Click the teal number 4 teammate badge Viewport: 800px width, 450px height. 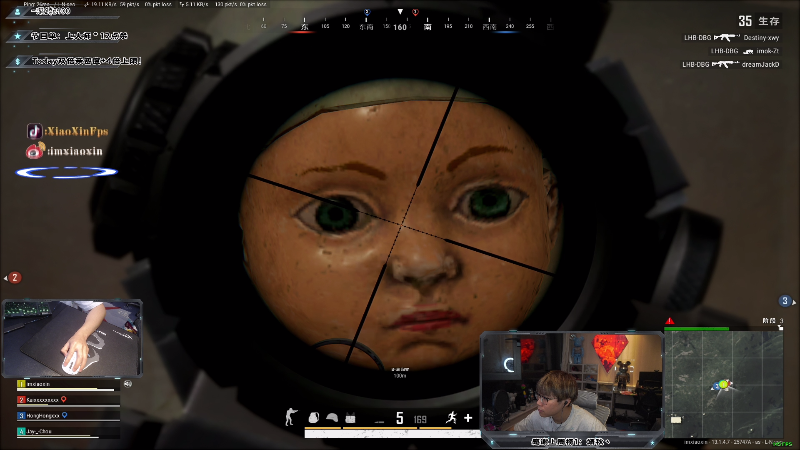click(x=21, y=431)
